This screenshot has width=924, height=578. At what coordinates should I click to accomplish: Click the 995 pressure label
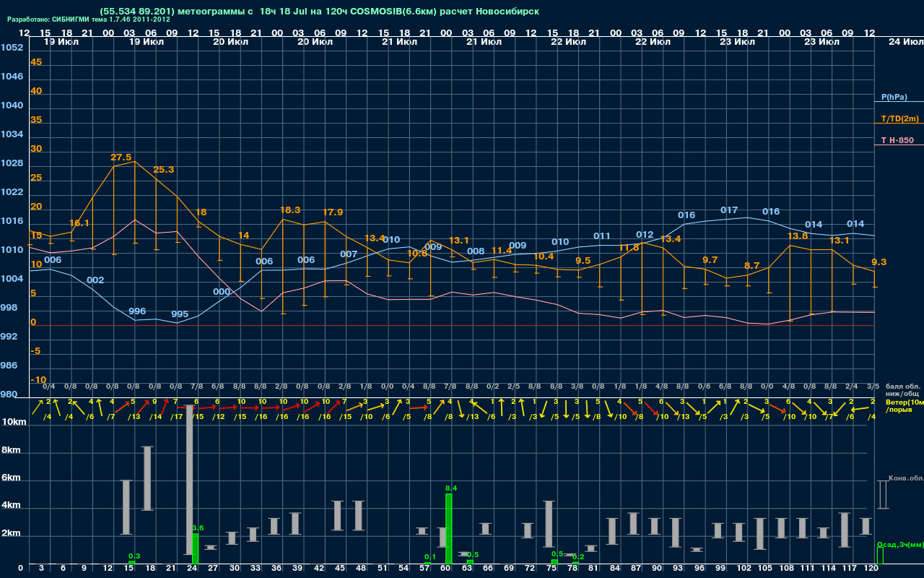(180, 314)
